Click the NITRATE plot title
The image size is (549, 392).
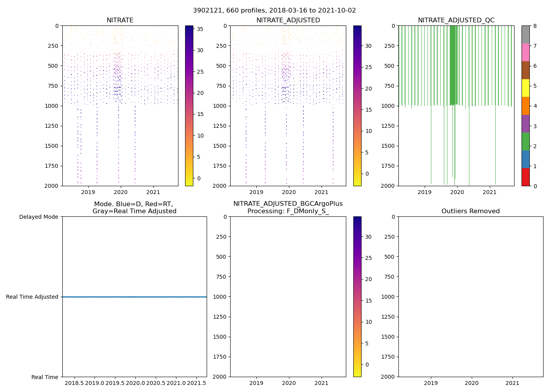pyautogui.click(x=120, y=20)
